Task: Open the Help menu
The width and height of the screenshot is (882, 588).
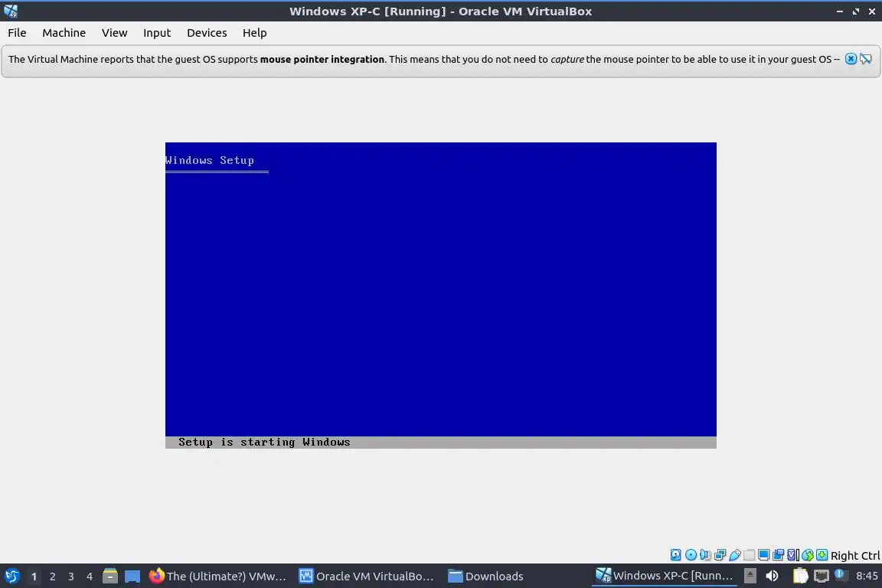Action: pyautogui.click(x=255, y=33)
